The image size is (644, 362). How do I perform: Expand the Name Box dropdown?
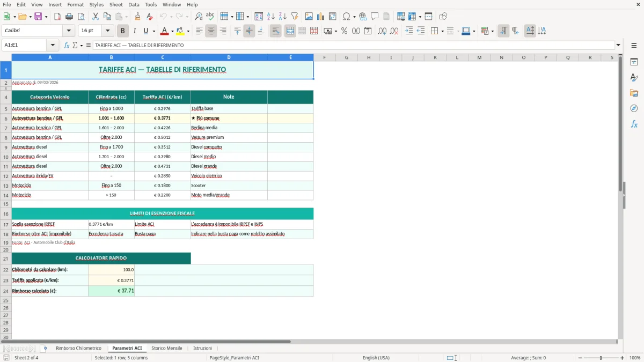coord(53,45)
